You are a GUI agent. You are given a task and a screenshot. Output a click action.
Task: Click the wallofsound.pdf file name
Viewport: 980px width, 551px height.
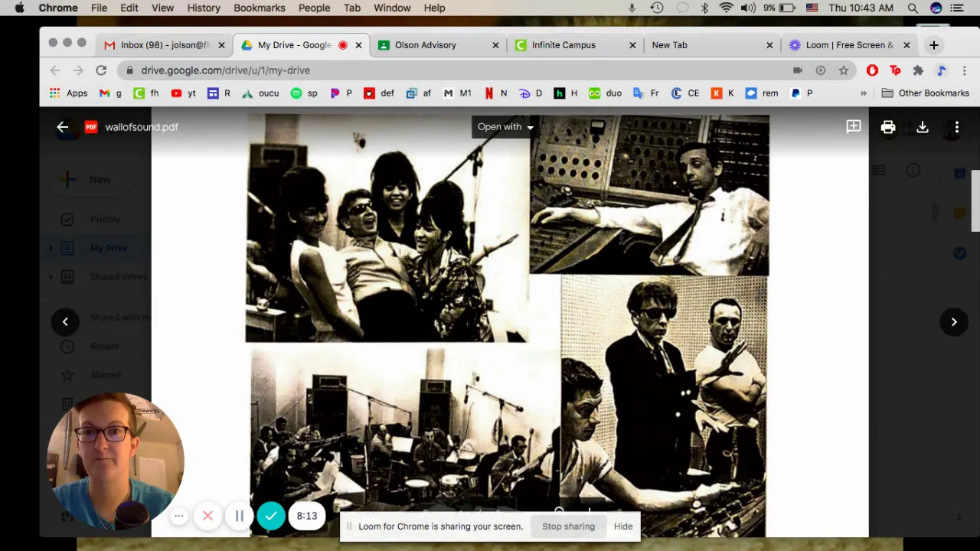[x=142, y=127]
